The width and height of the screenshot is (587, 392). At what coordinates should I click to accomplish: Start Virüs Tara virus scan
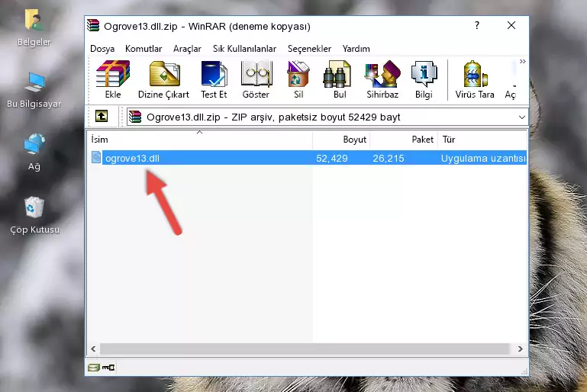475,79
